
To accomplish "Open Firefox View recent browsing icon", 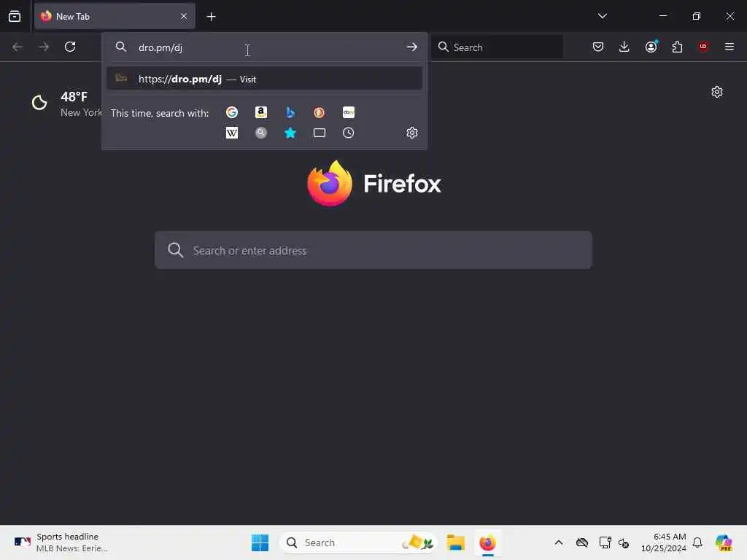I will [x=15, y=17].
